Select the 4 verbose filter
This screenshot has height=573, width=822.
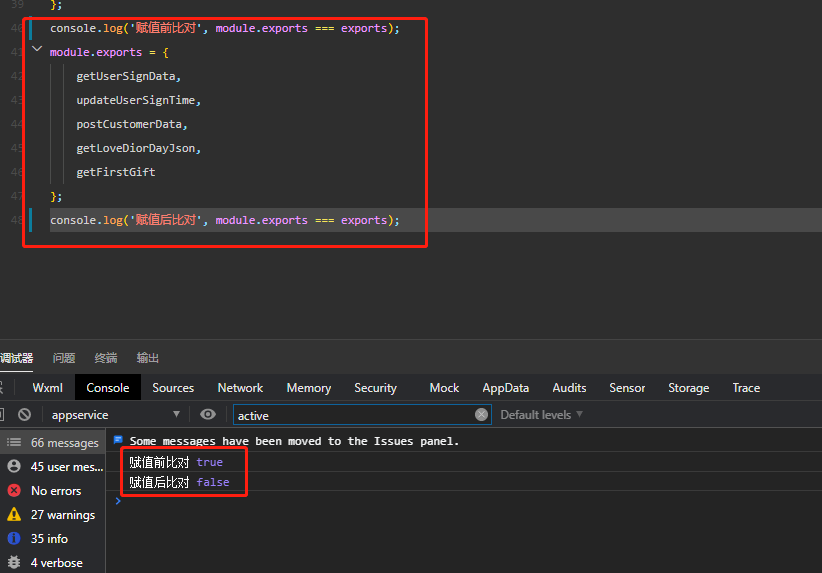52,563
